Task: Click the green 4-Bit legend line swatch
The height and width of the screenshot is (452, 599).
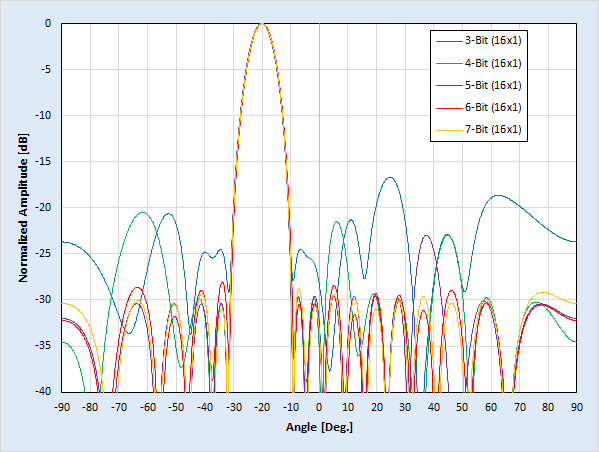Action: click(x=449, y=63)
